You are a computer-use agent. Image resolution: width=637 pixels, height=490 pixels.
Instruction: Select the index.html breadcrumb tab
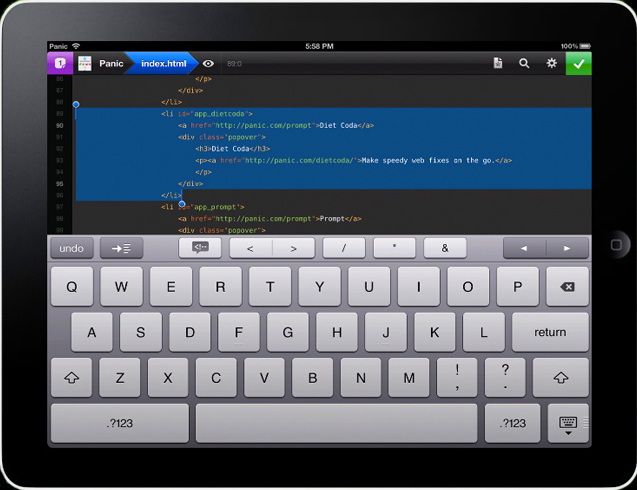tap(162, 63)
